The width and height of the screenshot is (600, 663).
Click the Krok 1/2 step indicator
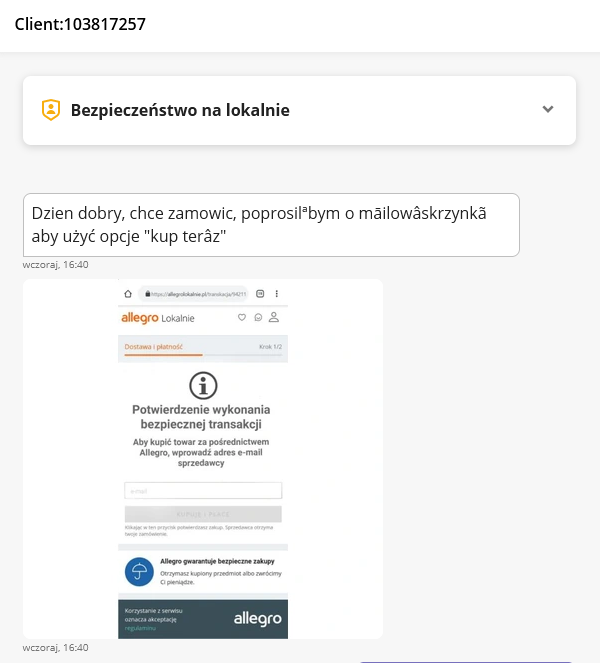click(x=270, y=347)
